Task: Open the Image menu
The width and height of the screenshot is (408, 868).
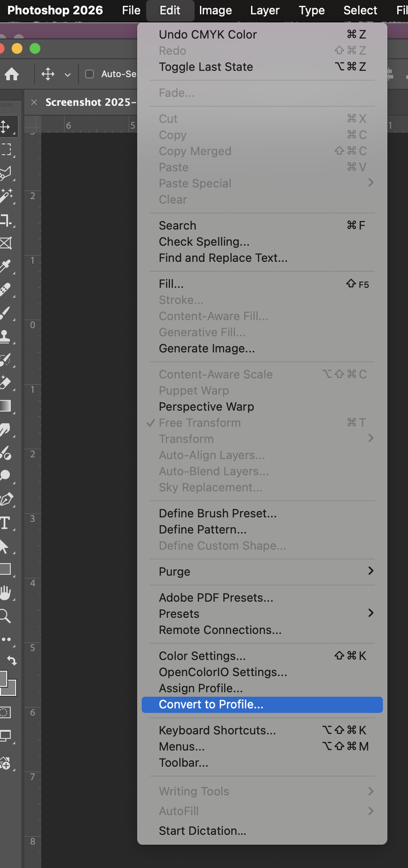Action: [215, 10]
